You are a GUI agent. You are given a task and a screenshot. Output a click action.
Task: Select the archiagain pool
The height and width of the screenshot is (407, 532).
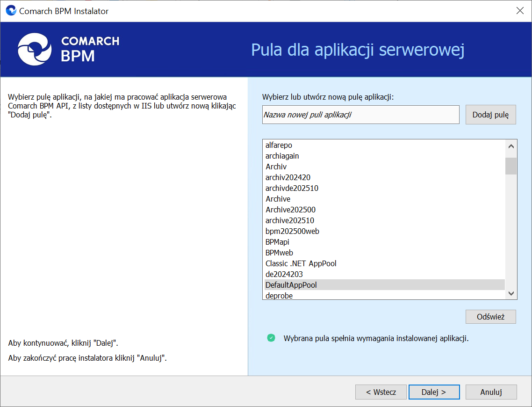(x=385, y=156)
